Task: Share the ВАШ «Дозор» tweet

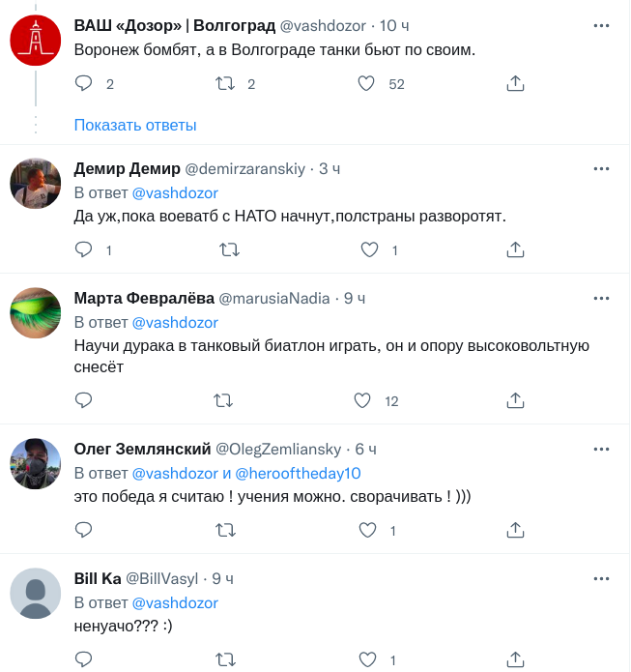Action: (515, 84)
